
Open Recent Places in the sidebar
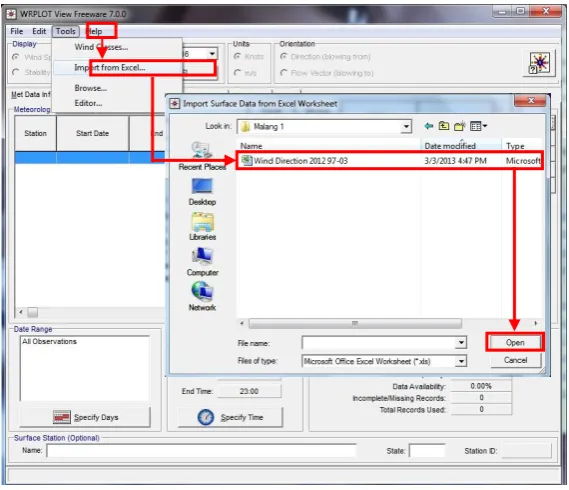point(202,156)
